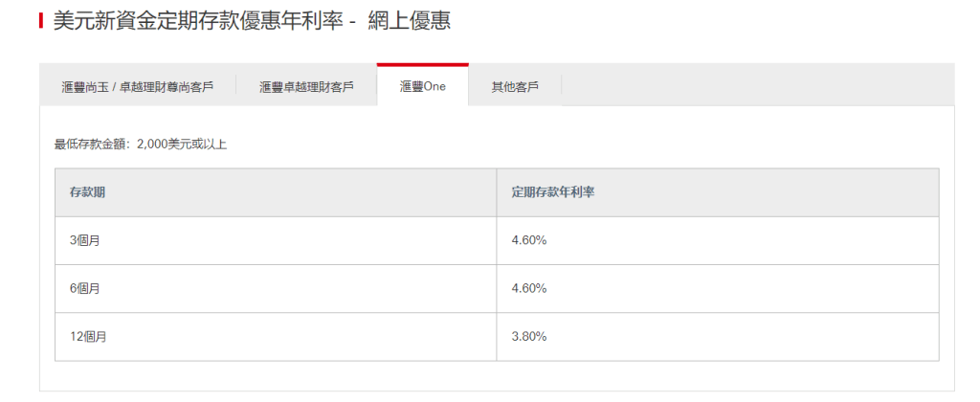Click the 4.60% rate in the 3個月 row
This screenshot has height=402, width=980.
529,240
